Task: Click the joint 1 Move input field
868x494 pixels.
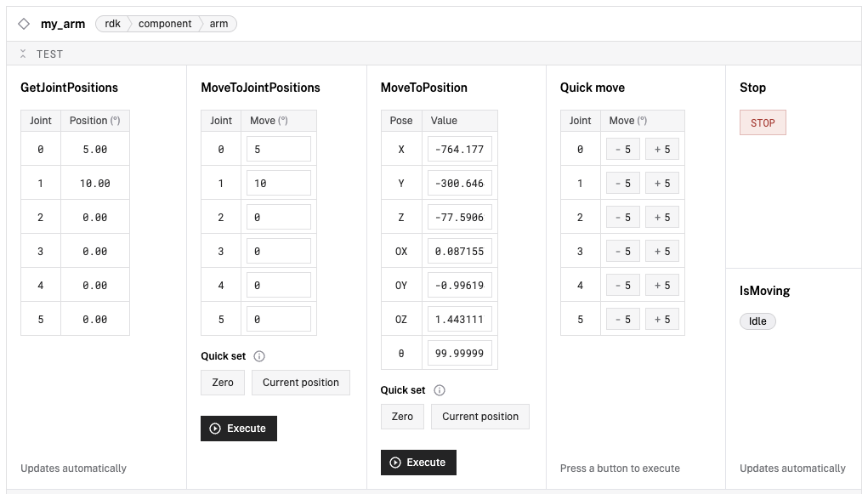Action: 278,184
